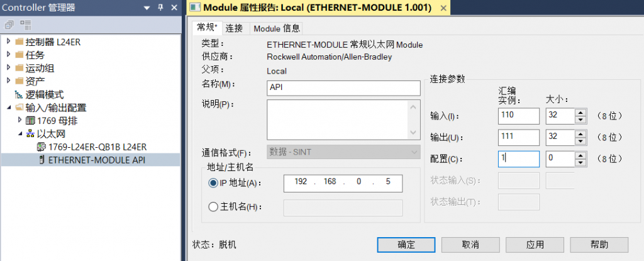Select the IP 地址 radio button

click(x=213, y=183)
